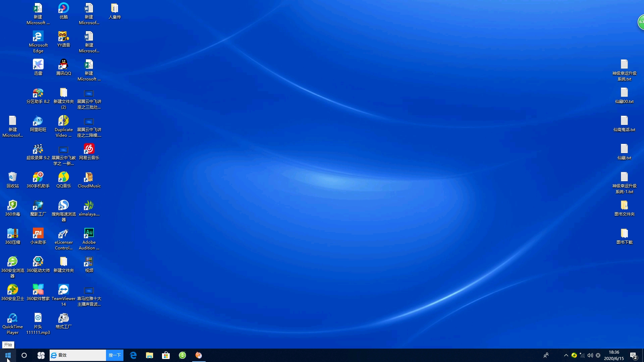Open File Explorer from the taskbar
This screenshot has height=362, width=644.
tap(150, 355)
